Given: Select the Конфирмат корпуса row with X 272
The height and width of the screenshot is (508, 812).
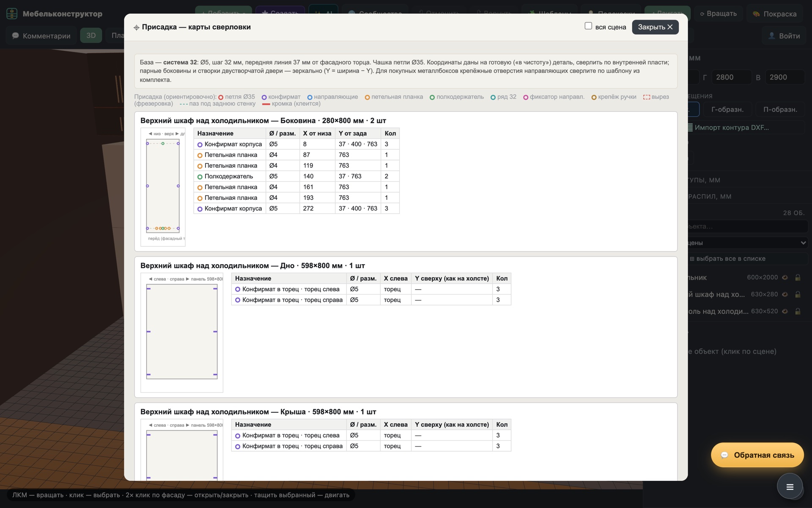Looking at the screenshot, I should click(x=296, y=208).
